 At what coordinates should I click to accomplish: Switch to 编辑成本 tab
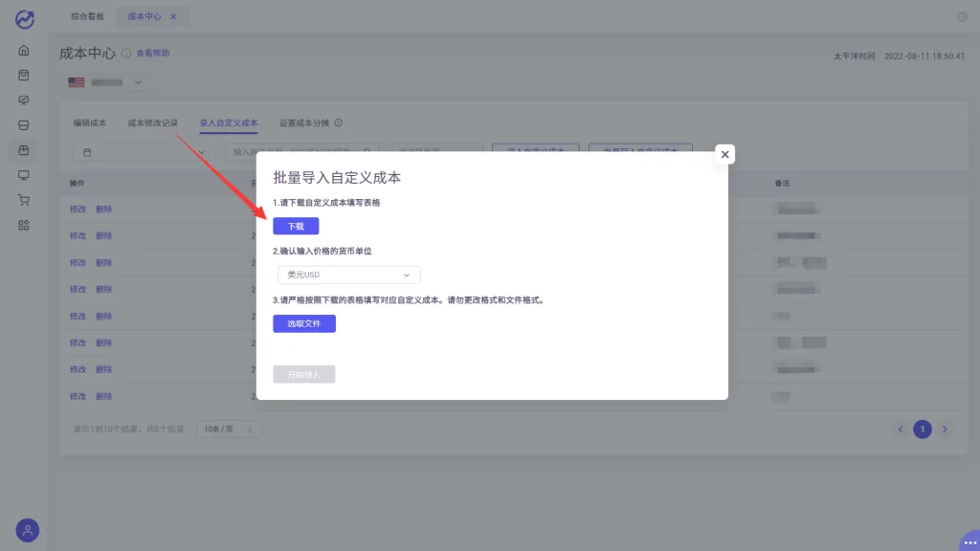tap(89, 123)
